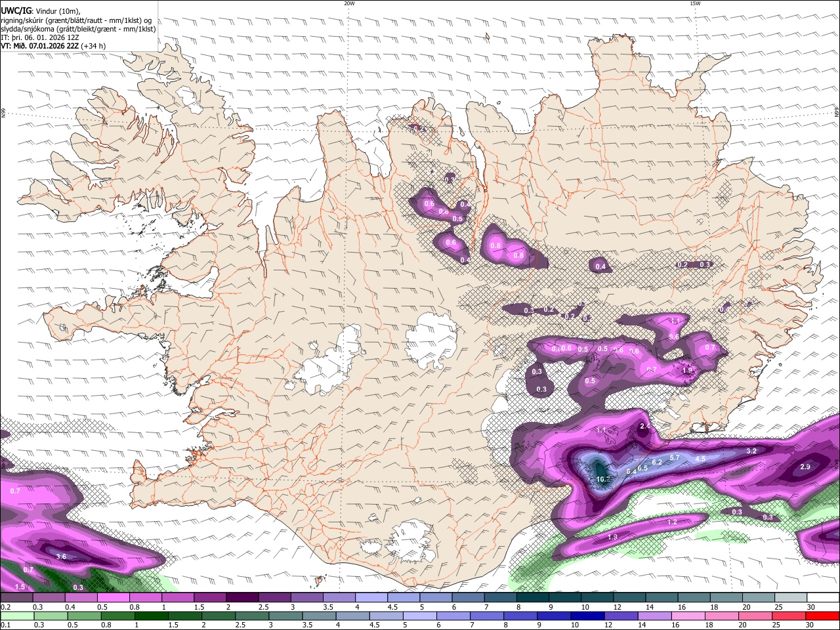Click the '15W' longitude label
Screen dimensions: 840x630
pos(695,3)
